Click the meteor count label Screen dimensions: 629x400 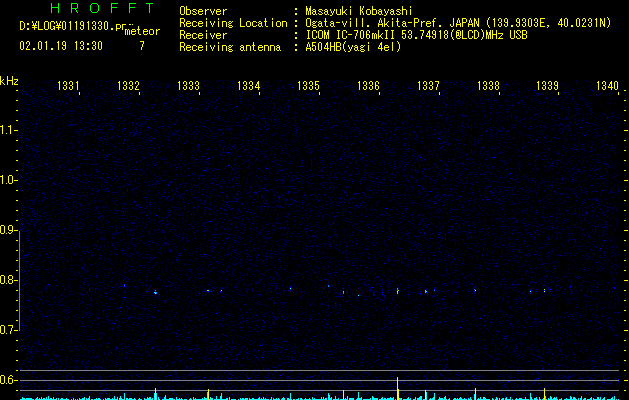(142, 31)
